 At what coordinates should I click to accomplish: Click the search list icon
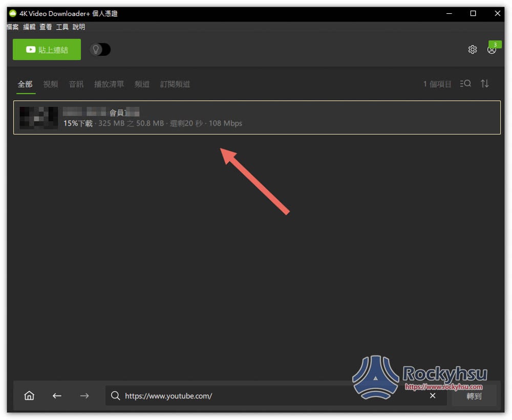(465, 83)
